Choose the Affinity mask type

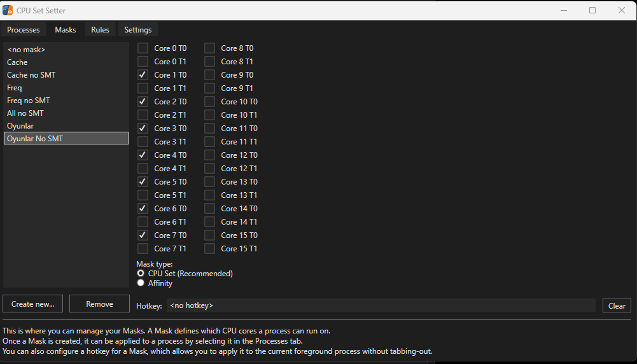click(x=141, y=283)
